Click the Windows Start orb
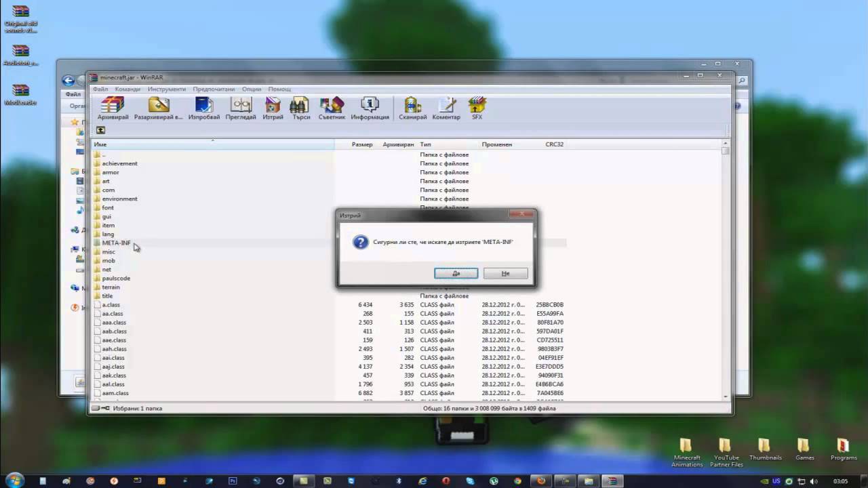868x488 pixels. tap(15, 481)
